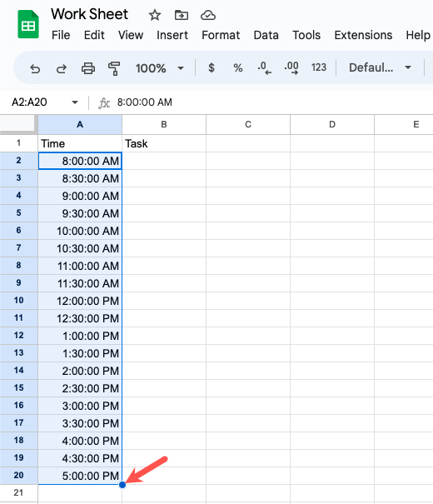Format as currency with dollar icon
This screenshot has height=504, width=433.
(212, 67)
